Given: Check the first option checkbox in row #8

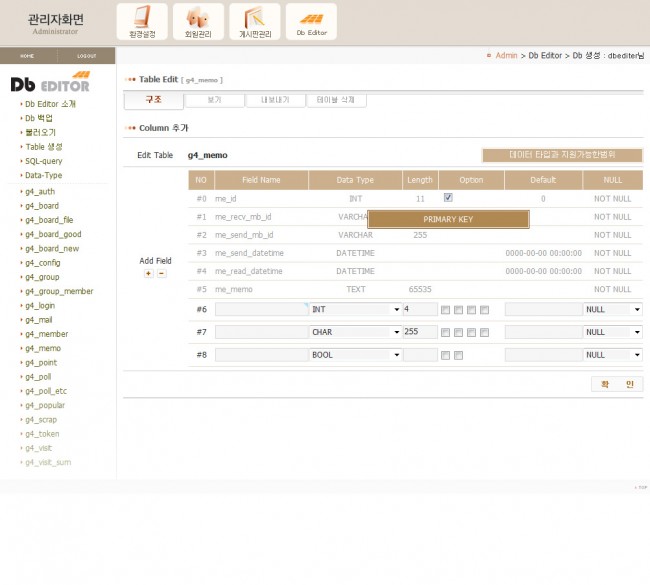Looking at the screenshot, I should (x=446, y=355).
